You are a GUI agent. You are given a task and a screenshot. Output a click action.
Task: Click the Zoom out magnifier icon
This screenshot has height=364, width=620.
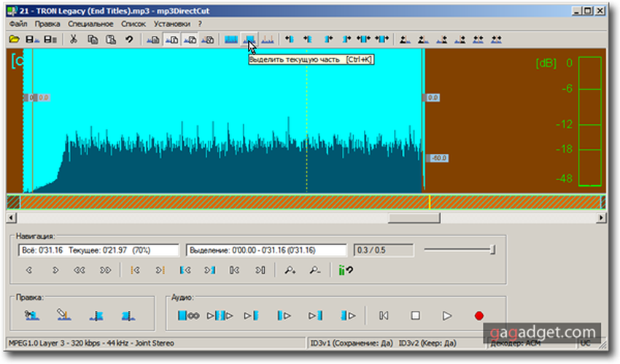tap(314, 271)
